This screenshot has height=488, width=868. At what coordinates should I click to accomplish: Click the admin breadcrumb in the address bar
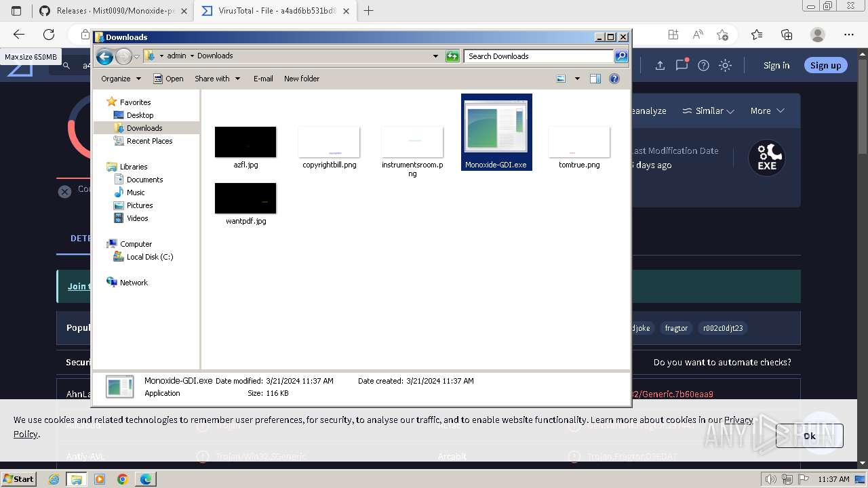coord(176,56)
